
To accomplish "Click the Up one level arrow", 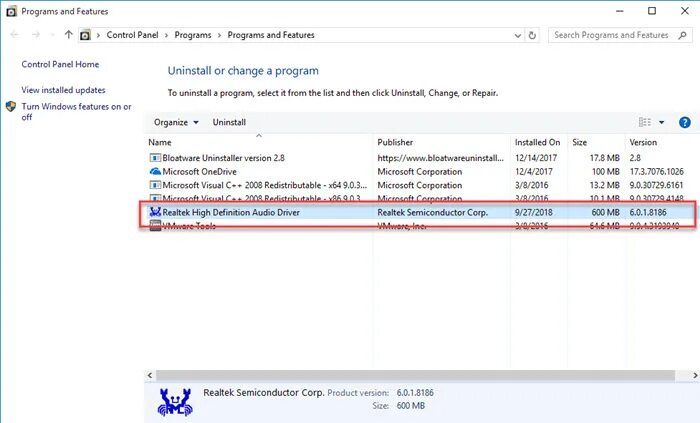I will (x=68, y=35).
